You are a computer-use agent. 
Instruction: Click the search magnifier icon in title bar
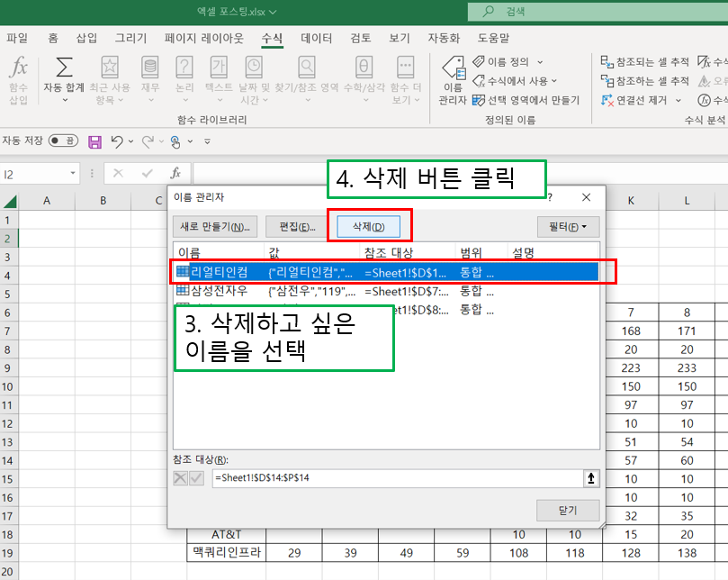(488, 11)
